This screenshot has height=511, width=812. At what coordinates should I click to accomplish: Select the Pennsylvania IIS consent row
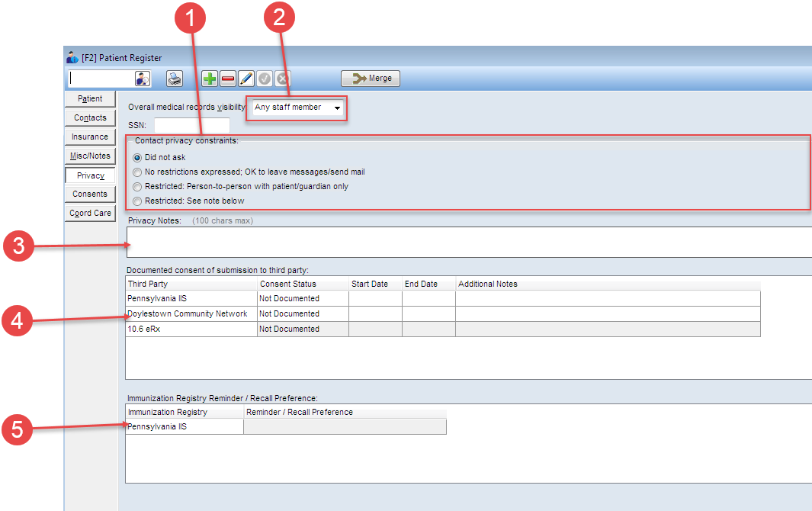pos(443,298)
